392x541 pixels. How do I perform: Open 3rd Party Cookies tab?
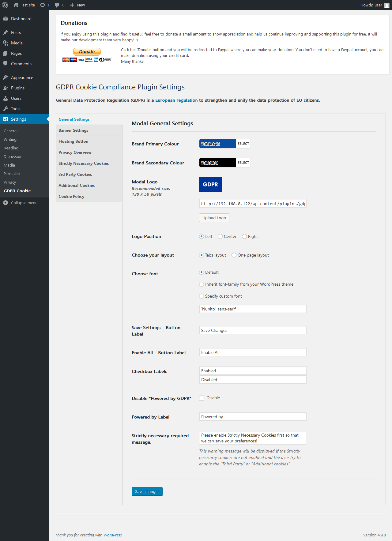click(x=89, y=175)
